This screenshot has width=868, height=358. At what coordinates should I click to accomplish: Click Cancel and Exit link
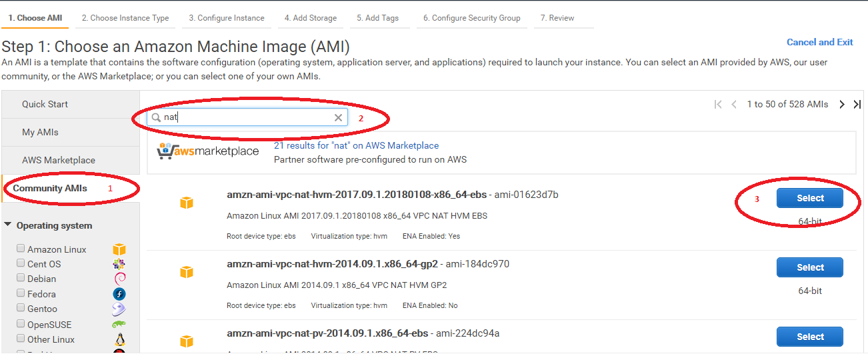click(x=820, y=42)
